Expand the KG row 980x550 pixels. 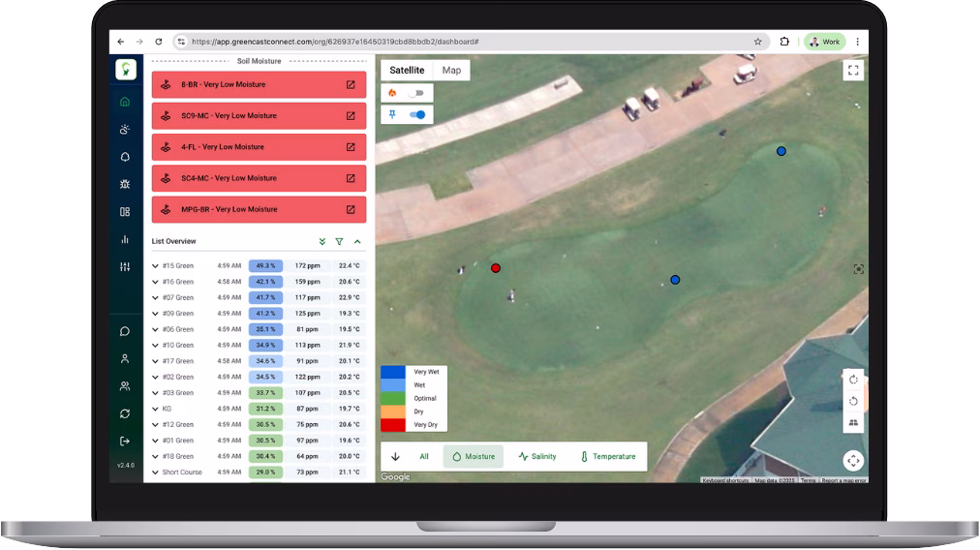tap(155, 409)
